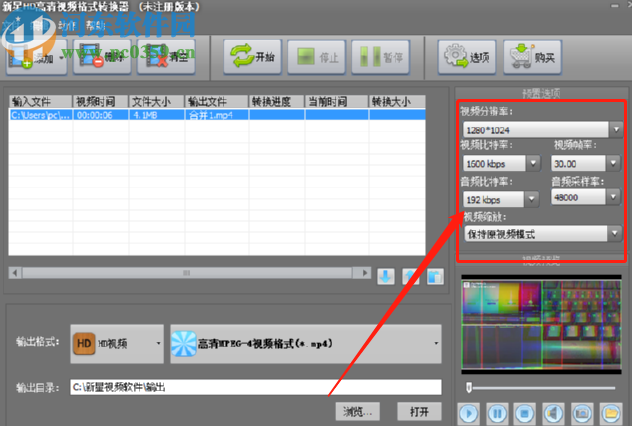
Task: Open the 帮助 menu
Action: [x=95, y=26]
